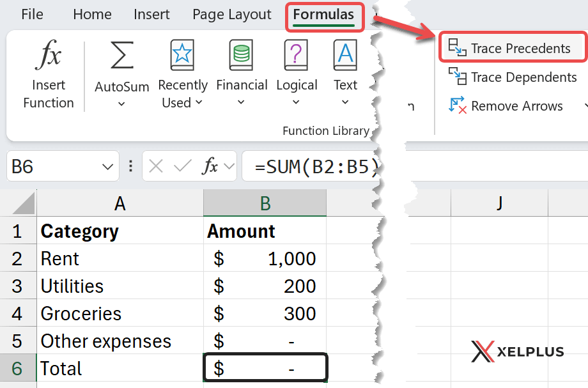Open the Page Layout tab
588x388 pixels.
click(x=231, y=14)
